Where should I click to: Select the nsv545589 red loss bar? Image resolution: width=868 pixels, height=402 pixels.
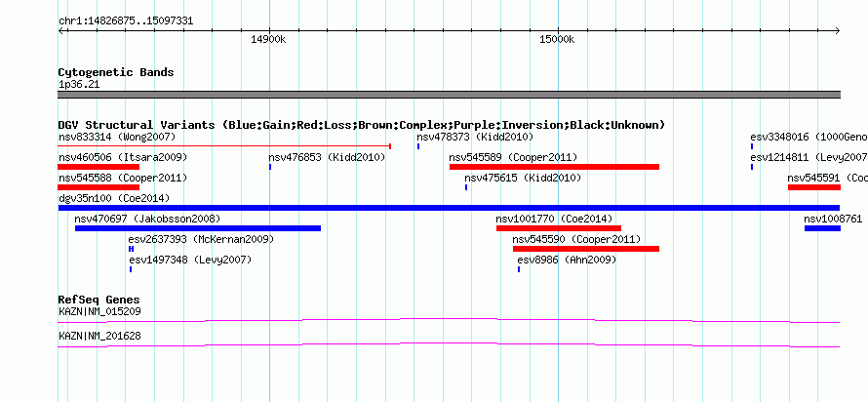click(x=554, y=167)
